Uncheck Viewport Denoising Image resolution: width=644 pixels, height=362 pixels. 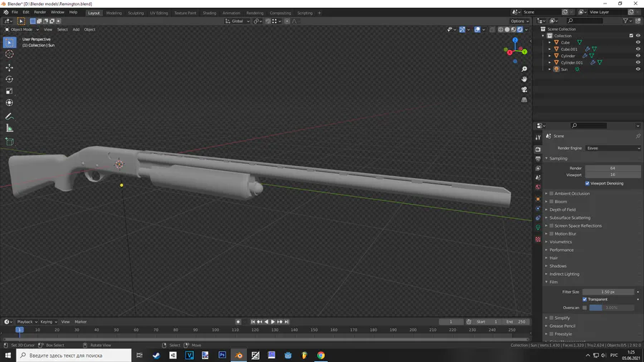tap(587, 183)
